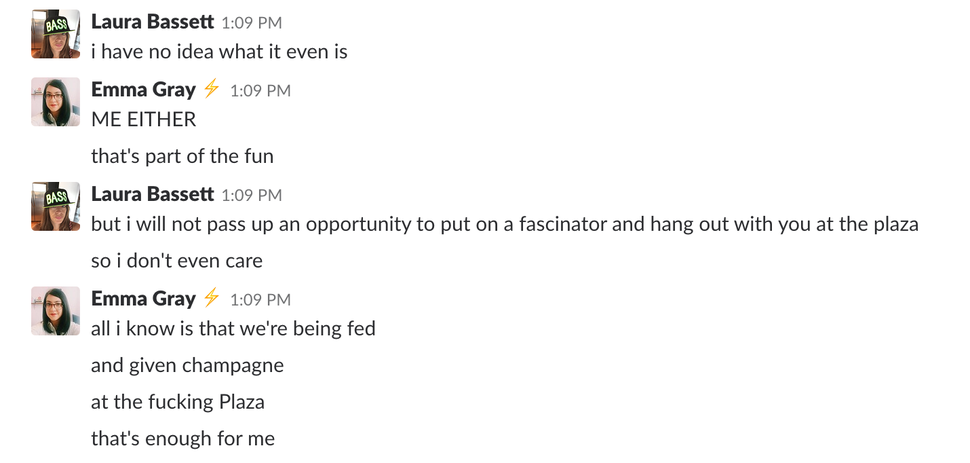
Task: Click Laura Bassett's avatar on first message
Action: tap(56, 34)
